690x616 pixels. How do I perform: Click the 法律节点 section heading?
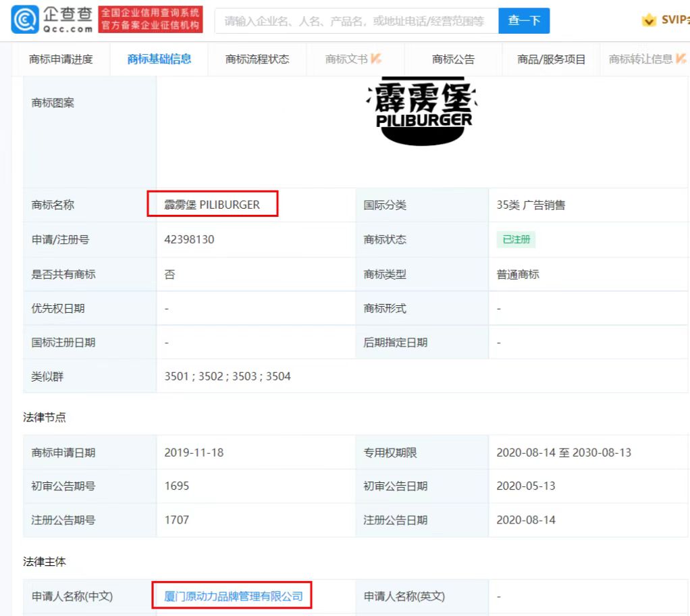45,417
